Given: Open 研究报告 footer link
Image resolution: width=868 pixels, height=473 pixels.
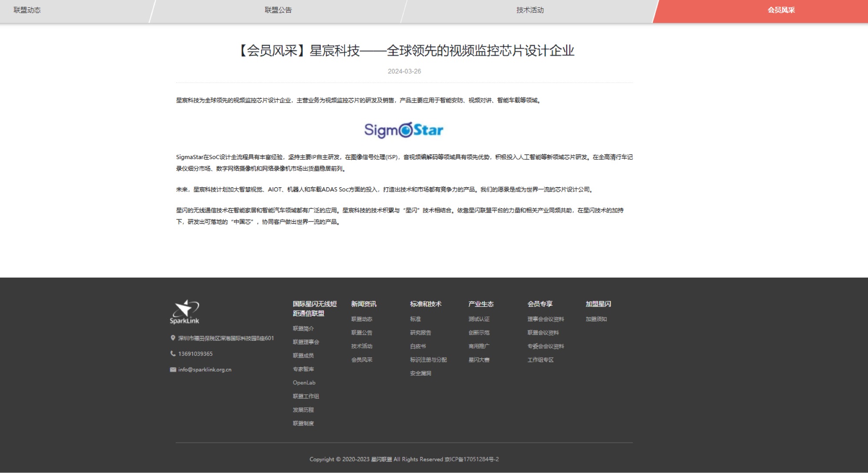Looking at the screenshot, I should pyautogui.click(x=421, y=332).
